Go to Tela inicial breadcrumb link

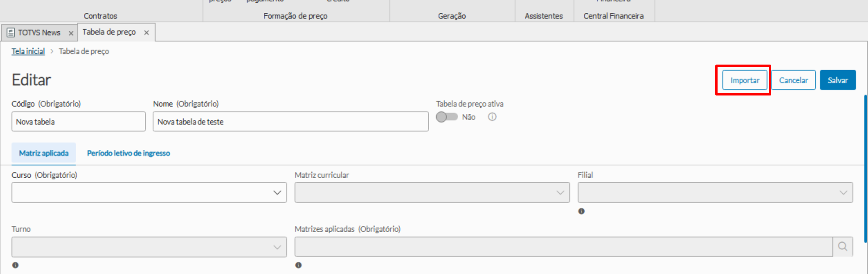click(28, 51)
